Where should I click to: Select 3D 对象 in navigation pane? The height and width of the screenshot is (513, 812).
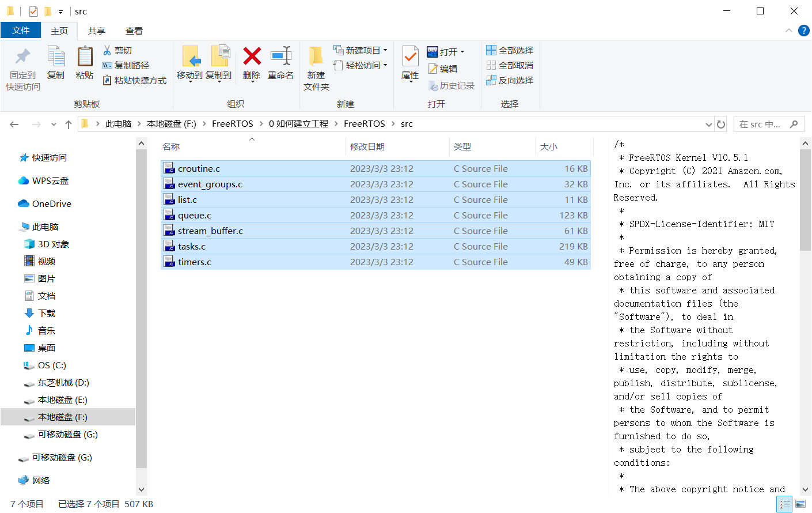pyautogui.click(x=47, y=244)
